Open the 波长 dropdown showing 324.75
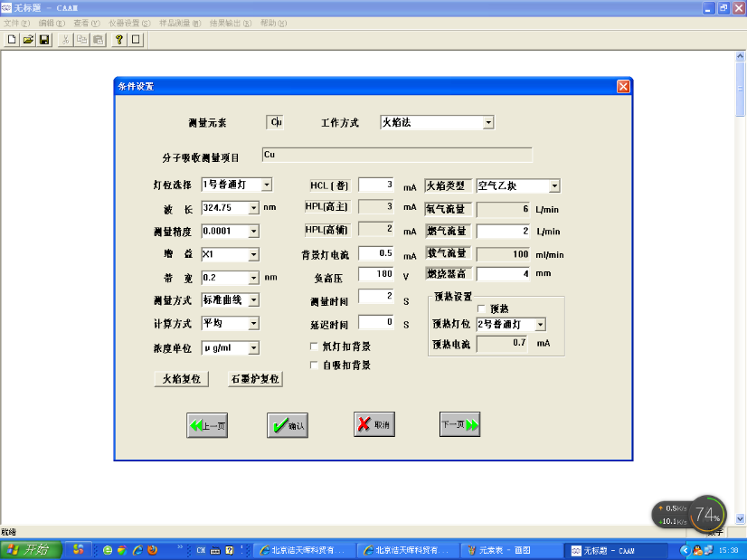The image size is (747, 560). [x=253, y=207]
